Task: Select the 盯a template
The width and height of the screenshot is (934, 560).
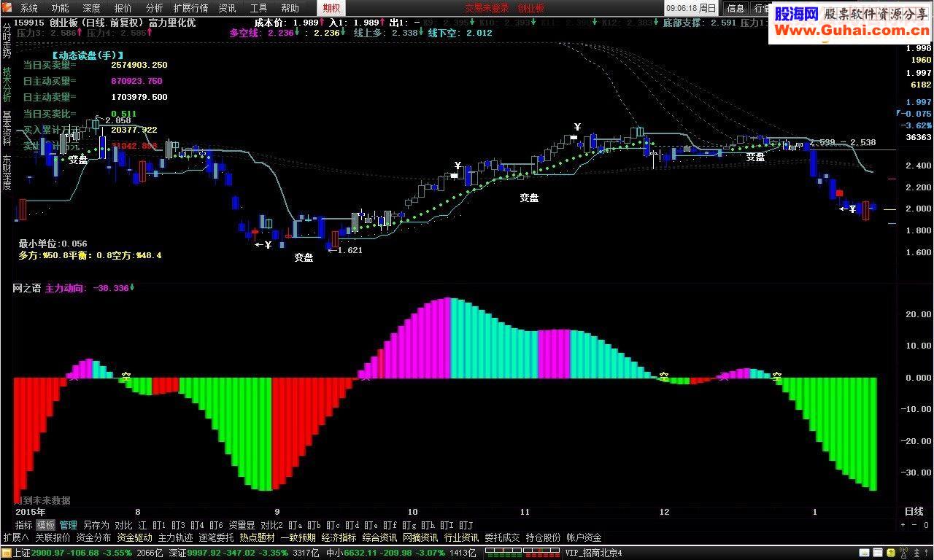Action: [x=296, y=525]
